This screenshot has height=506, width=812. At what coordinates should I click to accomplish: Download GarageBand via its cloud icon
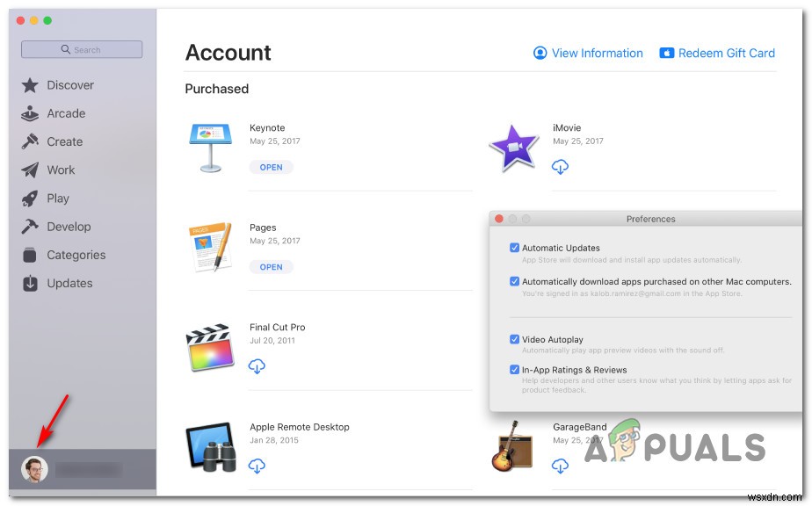point(560,466)
